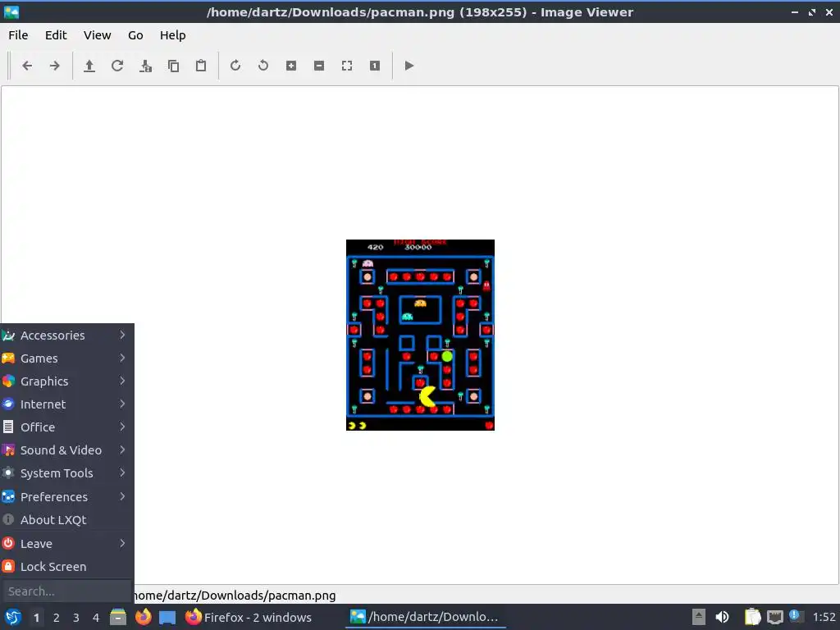Click the application menu search field
Screen dimensions: 840x630
coord(66,591)
